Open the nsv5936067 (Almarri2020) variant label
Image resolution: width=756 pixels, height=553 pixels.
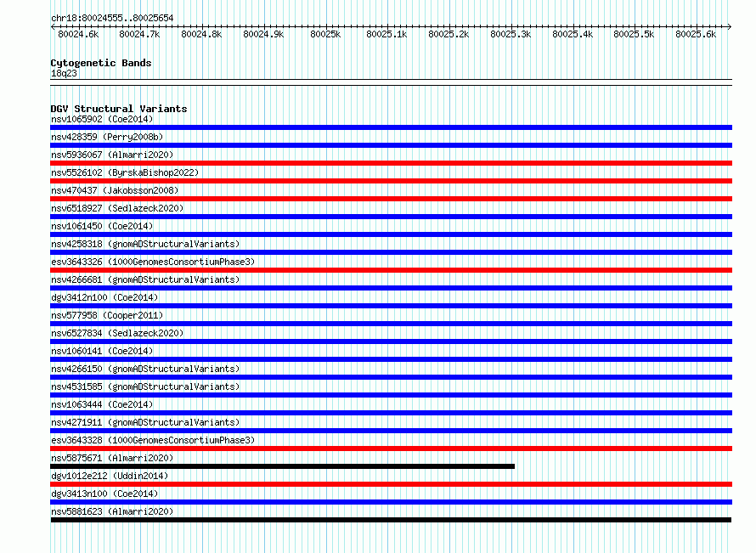click(x=112, y=155)
